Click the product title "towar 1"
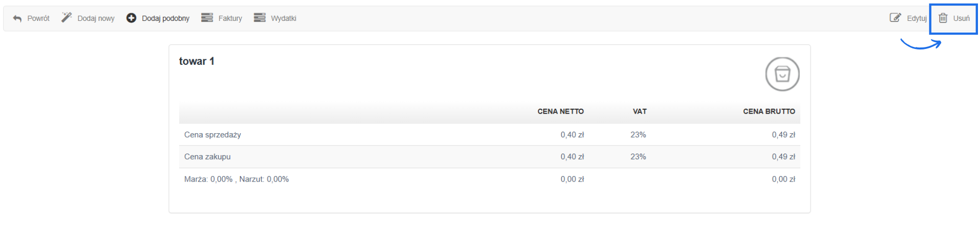Viewport: 980px width, 225px height. click(x=197, y=61)
